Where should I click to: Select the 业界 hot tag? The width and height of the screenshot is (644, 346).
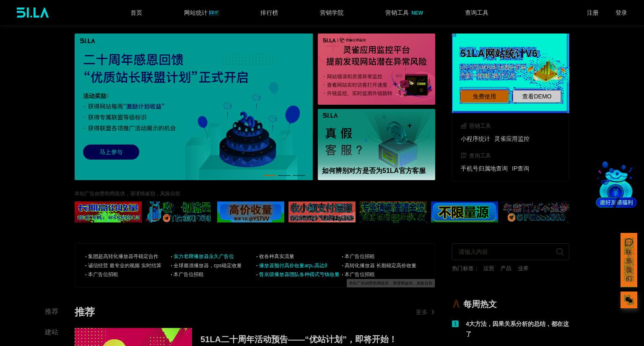click(x=523, y=268)
